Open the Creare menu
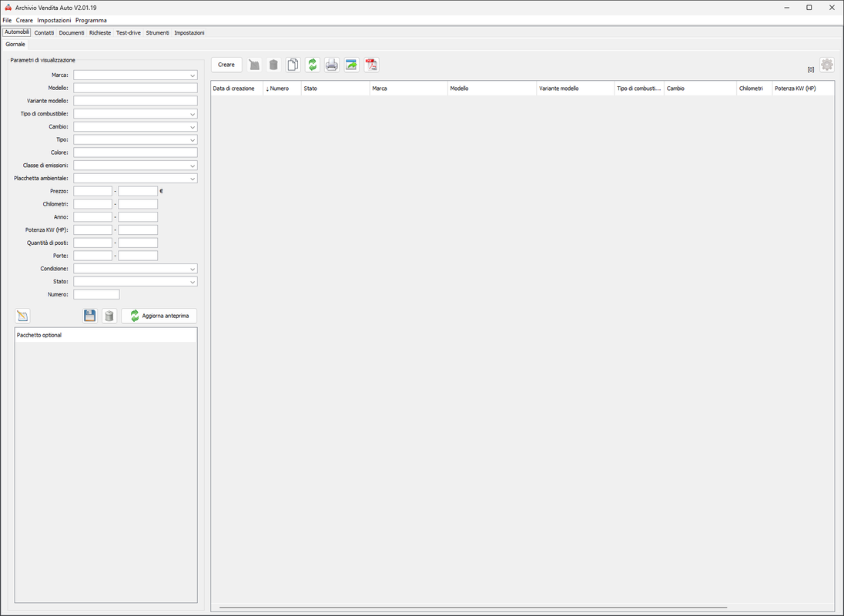Image resolution: width=844 pixels, height=616 pixels. 24,21
